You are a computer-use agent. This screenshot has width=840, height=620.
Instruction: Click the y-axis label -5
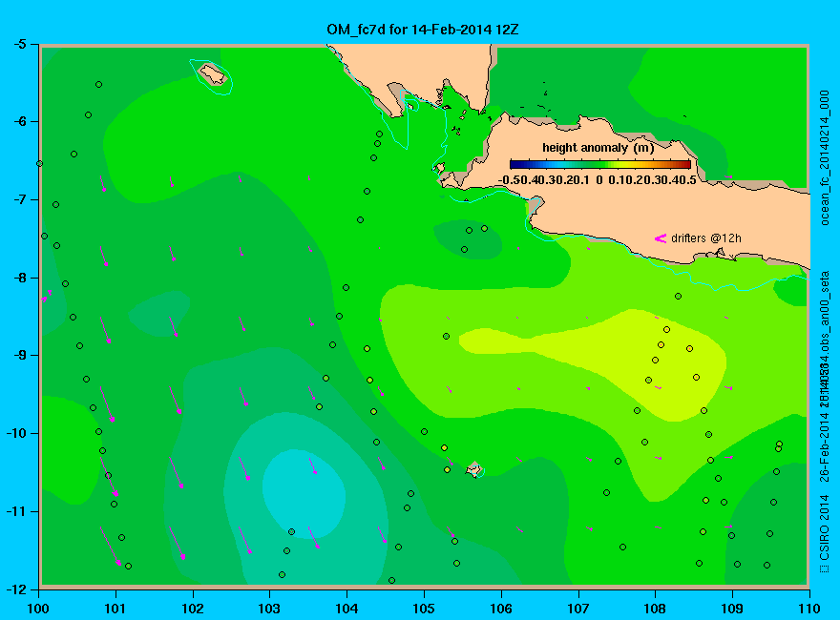point(19,44)
